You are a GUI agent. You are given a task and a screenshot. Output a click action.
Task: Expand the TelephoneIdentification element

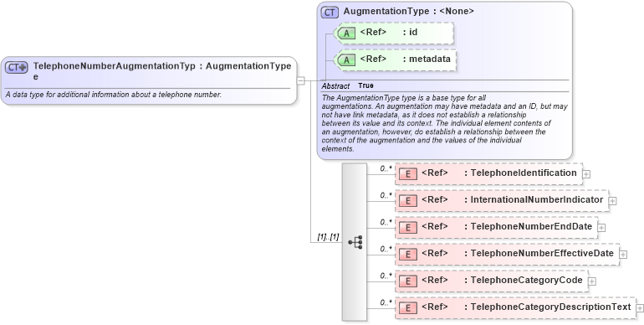(586, 174)
